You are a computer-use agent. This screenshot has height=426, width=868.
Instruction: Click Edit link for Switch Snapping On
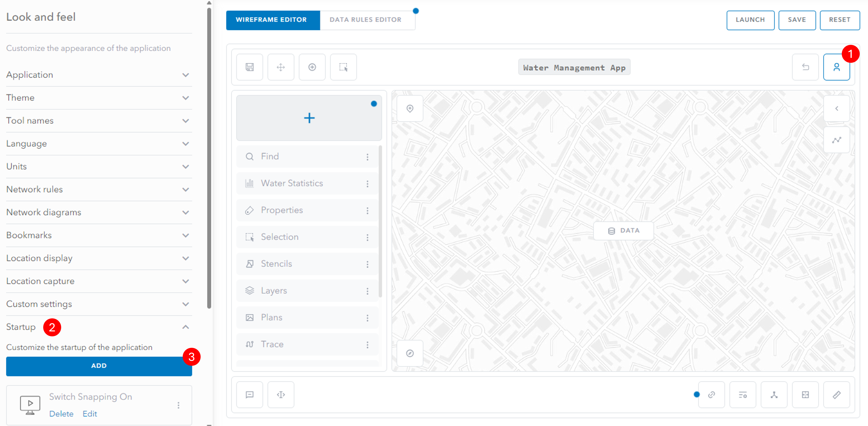90,414
